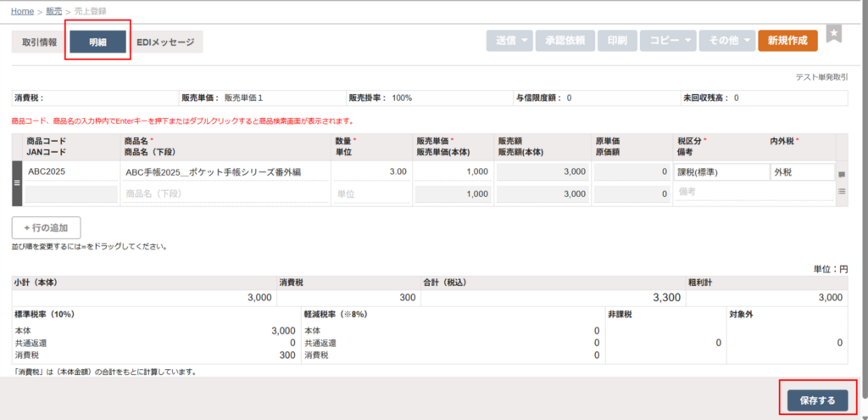Switch to the 取引情報 tab
The image size is (868, 420).
pyautogui.click(x=39, y=42)
